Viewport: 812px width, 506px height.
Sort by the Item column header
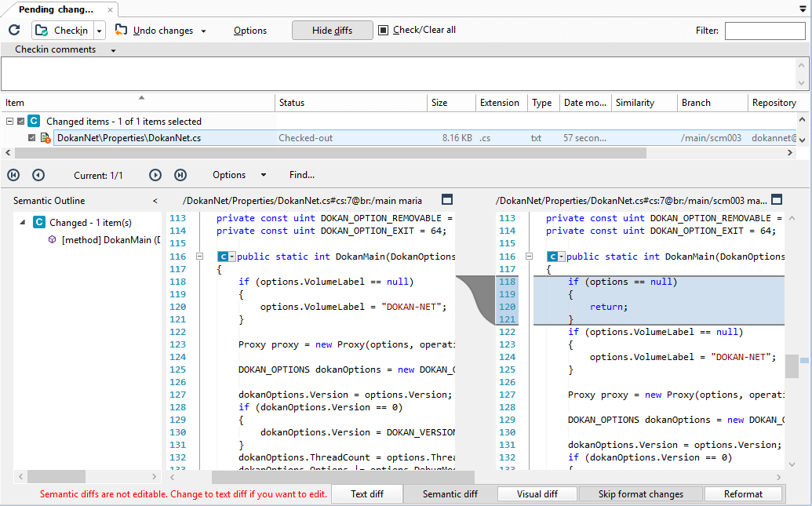(x=138, y=103)
